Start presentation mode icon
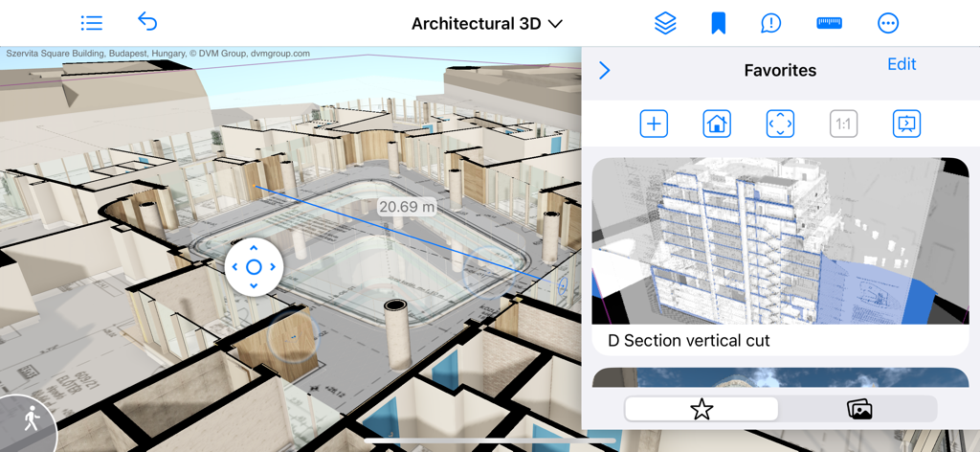980x452 pixels. (906, 124)
